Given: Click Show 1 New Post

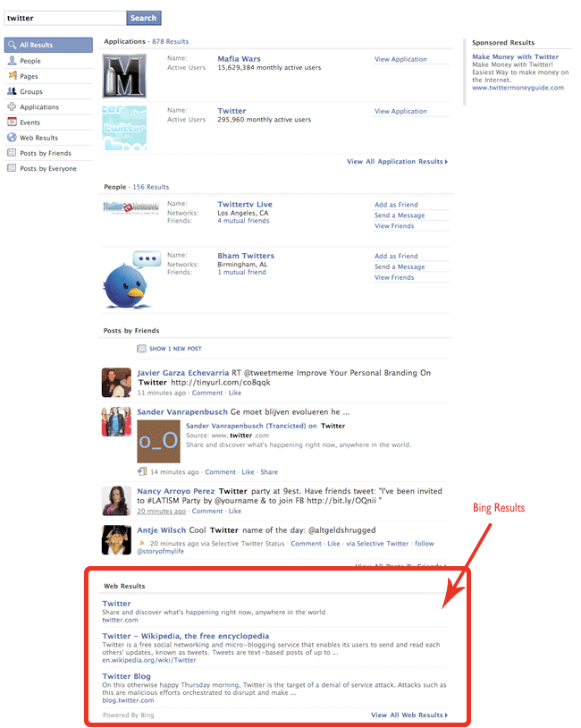Looking at the screenshot, I should pos(175,349).
